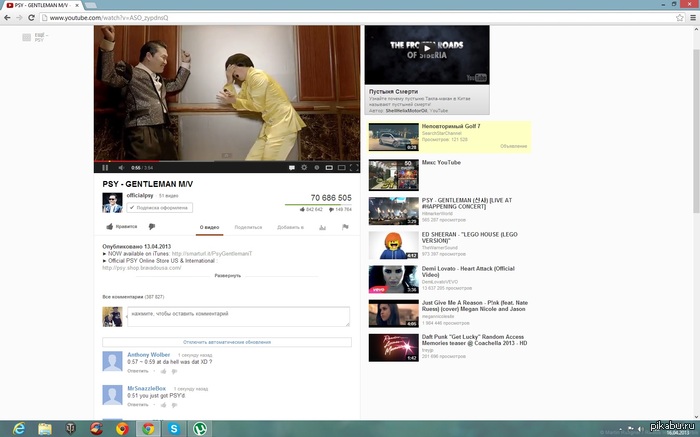
Task: Bookmark the page with star icon
Action: (679, 18)
